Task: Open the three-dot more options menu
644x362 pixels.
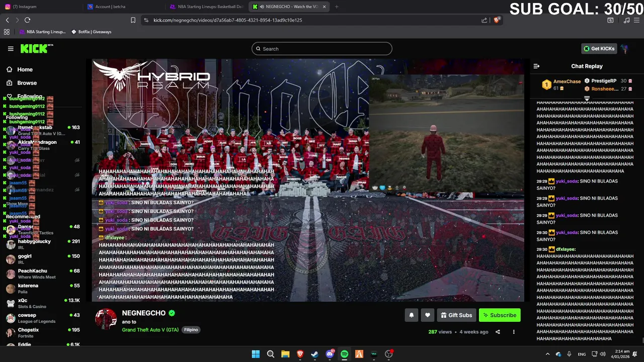Action: click(514, 332)
